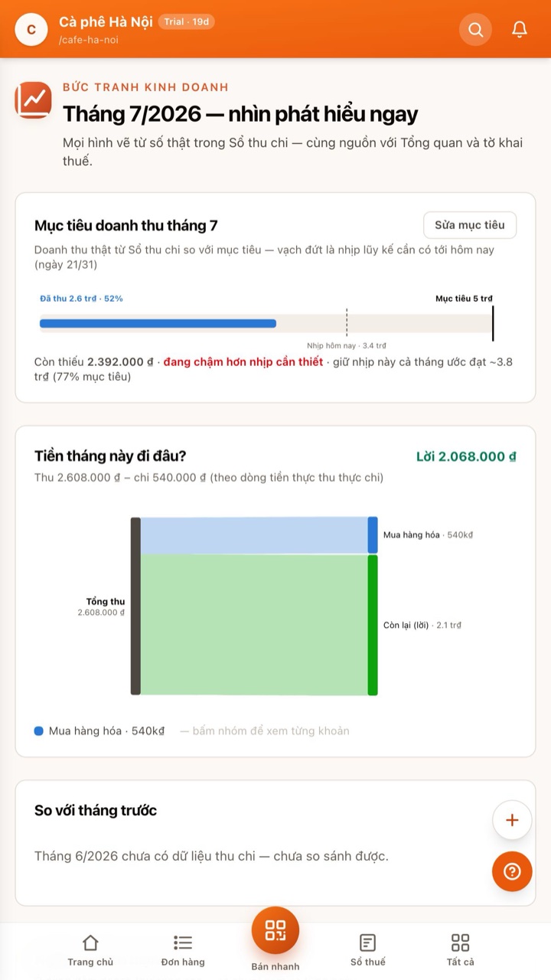551x980 pixels.
Task: Tap the Lời 2.068.000 đ amount
Action: point(466,456)
